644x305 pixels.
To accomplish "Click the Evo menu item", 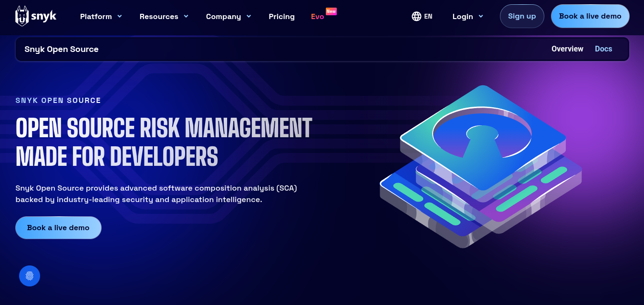I will [x=317, y=16].
